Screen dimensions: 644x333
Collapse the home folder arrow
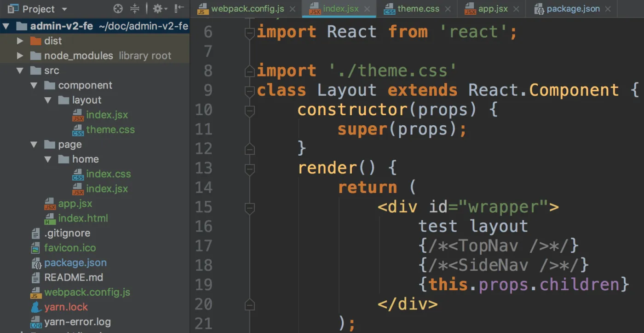click(48, 159)
